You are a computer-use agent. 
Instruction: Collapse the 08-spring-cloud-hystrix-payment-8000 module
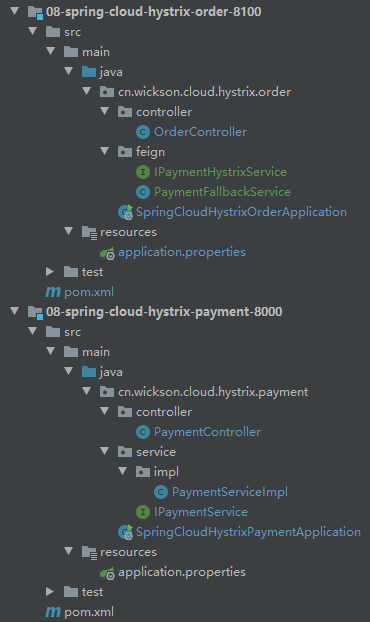(15, 311)
